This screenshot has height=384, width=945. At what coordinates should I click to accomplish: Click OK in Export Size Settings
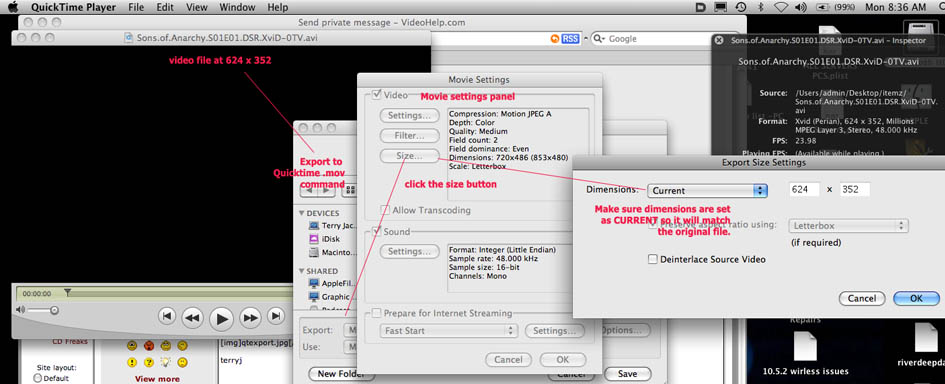tap(916, 298)
